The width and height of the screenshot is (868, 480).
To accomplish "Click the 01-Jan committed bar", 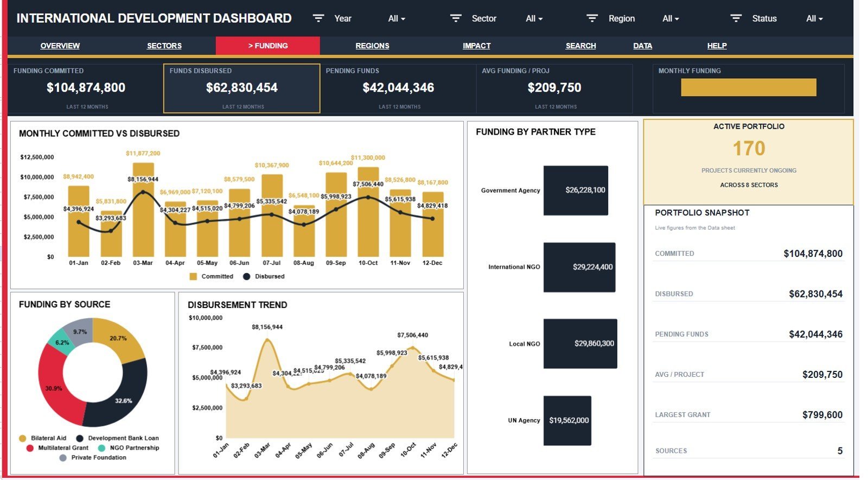I will click(x=79, y=222).
